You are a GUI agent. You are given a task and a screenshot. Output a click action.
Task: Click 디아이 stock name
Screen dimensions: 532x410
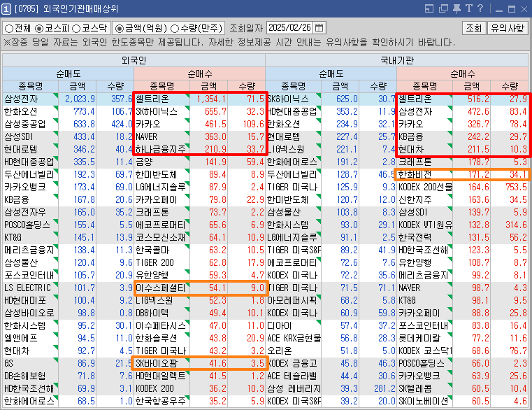(279, 325)
